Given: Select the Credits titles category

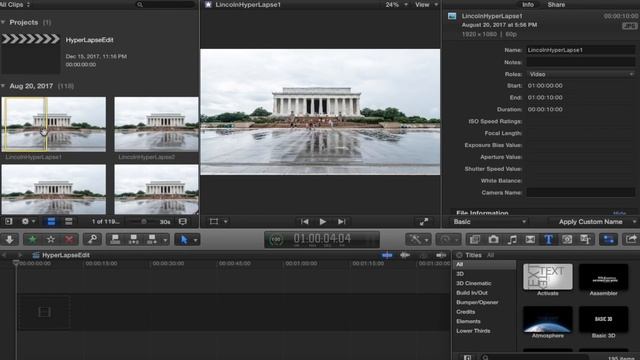Looking at the screenshot, I should click(466, 311).
